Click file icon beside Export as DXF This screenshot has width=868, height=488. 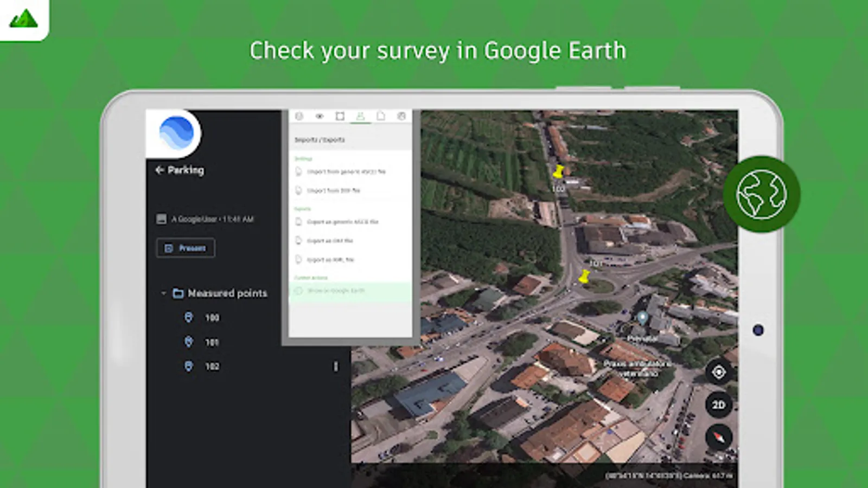(298, 241)
